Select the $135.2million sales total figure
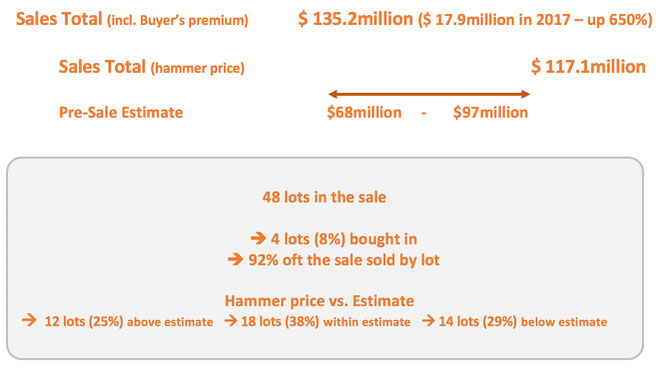 tap(355, 19)
